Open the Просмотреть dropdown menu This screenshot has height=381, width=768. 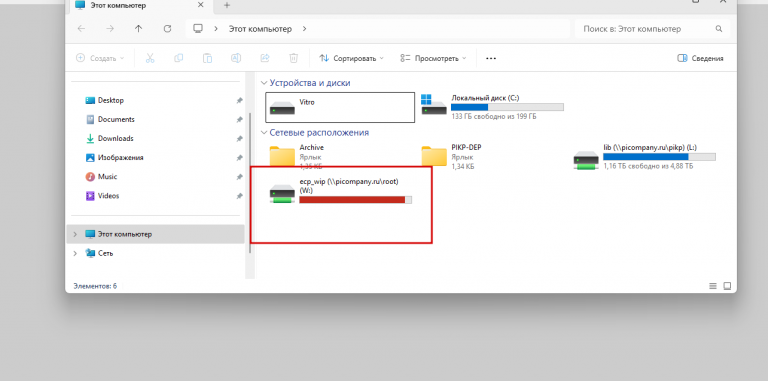pos(433,58)
